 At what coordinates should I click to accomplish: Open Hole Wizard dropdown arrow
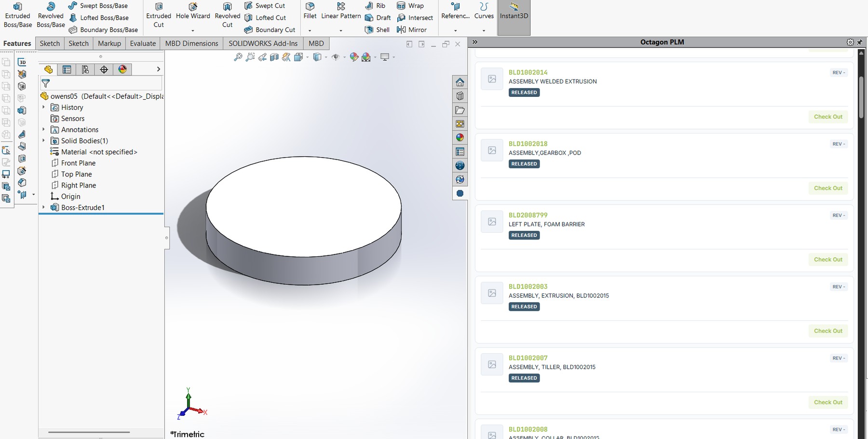click(193, 31)
